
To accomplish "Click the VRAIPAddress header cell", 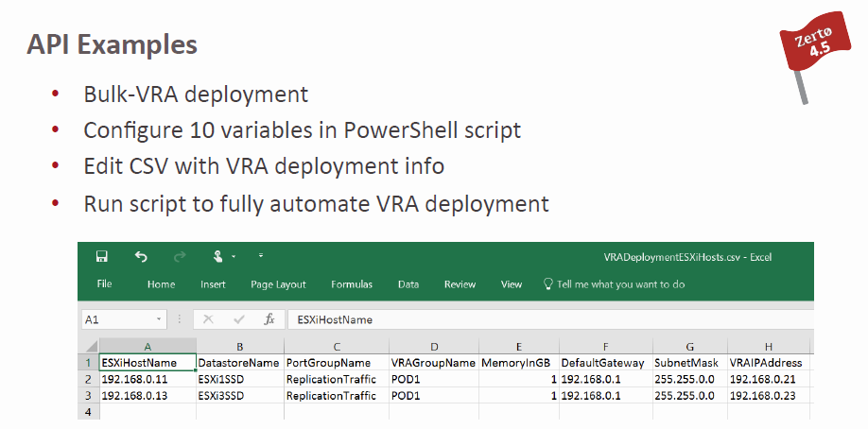I will pos(769,363).
